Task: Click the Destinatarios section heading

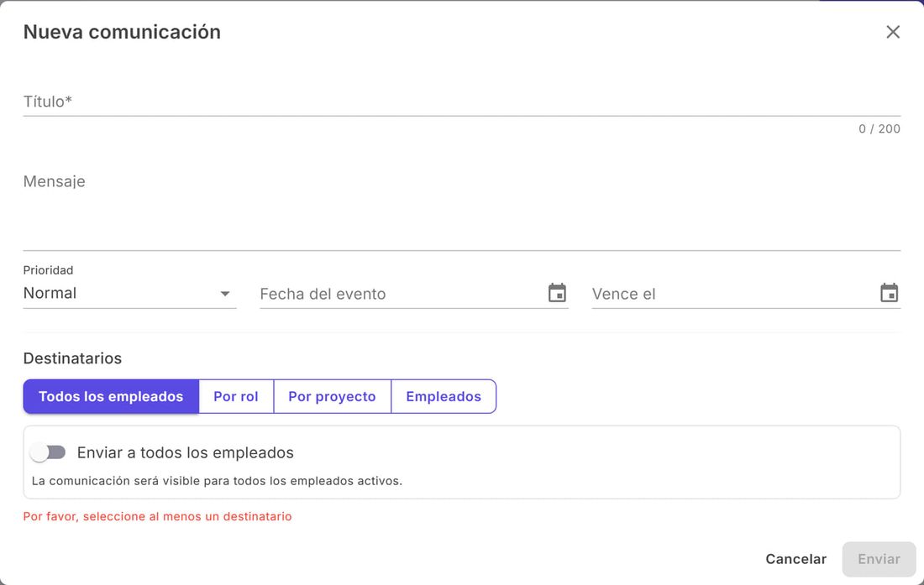Action: tap(72, 358)
